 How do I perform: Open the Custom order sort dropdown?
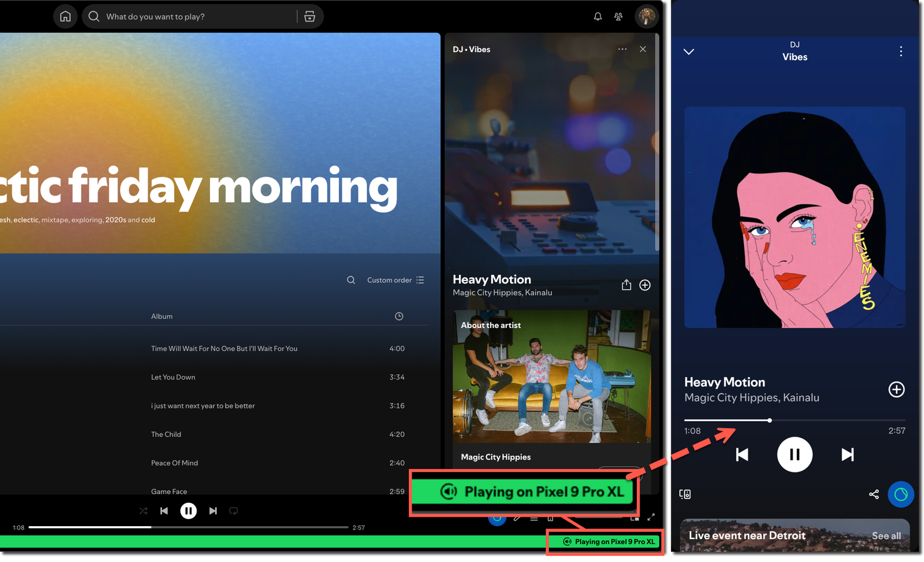[x=396, y=280]
